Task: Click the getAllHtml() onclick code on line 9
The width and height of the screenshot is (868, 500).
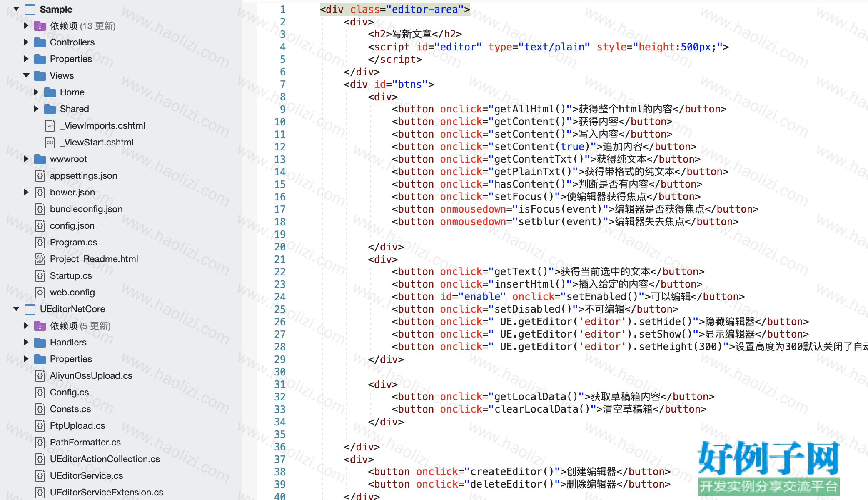Action: (x=530, y=109)
